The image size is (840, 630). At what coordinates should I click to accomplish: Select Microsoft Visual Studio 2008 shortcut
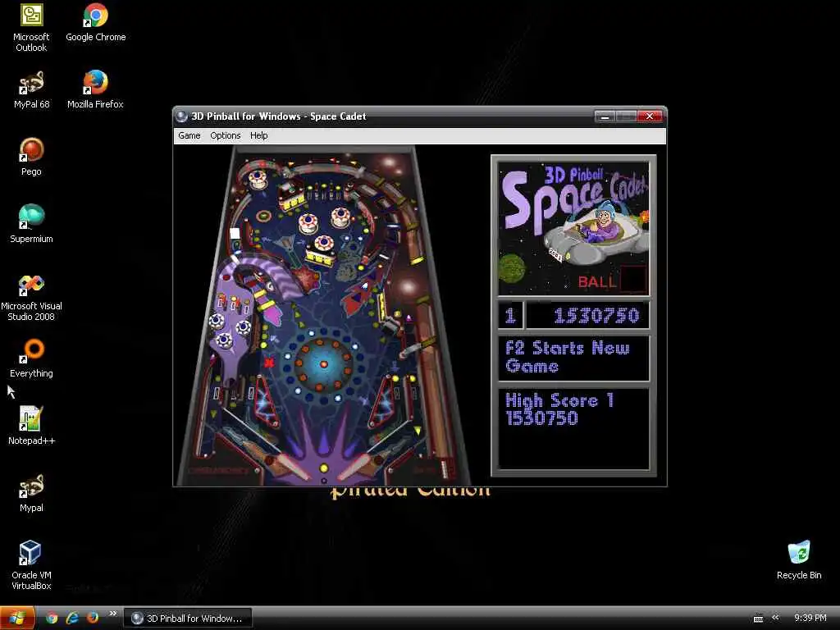pyautogui.click(x=31, y=298)
